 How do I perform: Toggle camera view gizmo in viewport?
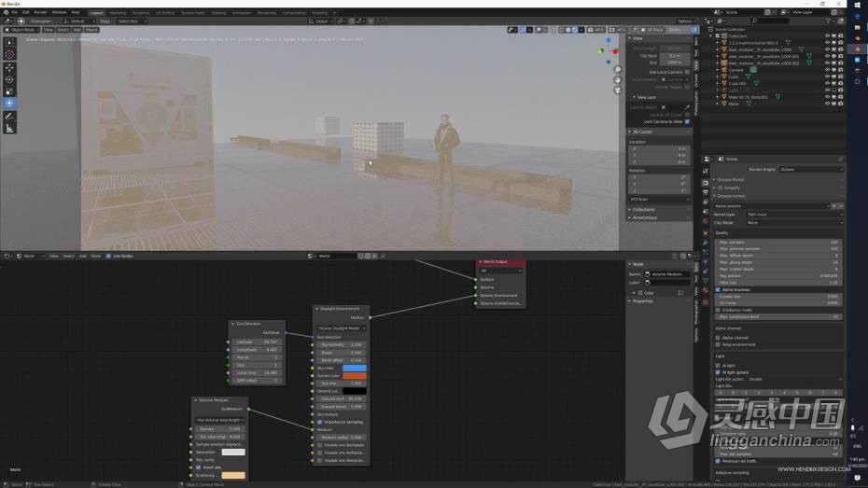[x=617, y=91]
